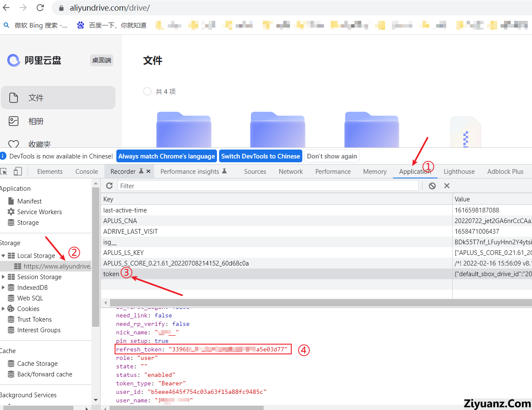The image size is (532, 410).
Task: Open the Console tab
Action: (x=87, y=172)
